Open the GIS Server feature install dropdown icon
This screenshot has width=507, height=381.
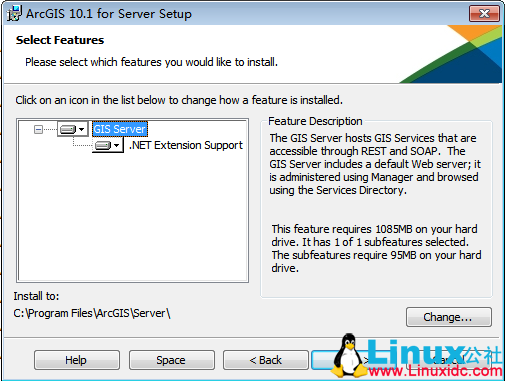click(x=73, y=129)
